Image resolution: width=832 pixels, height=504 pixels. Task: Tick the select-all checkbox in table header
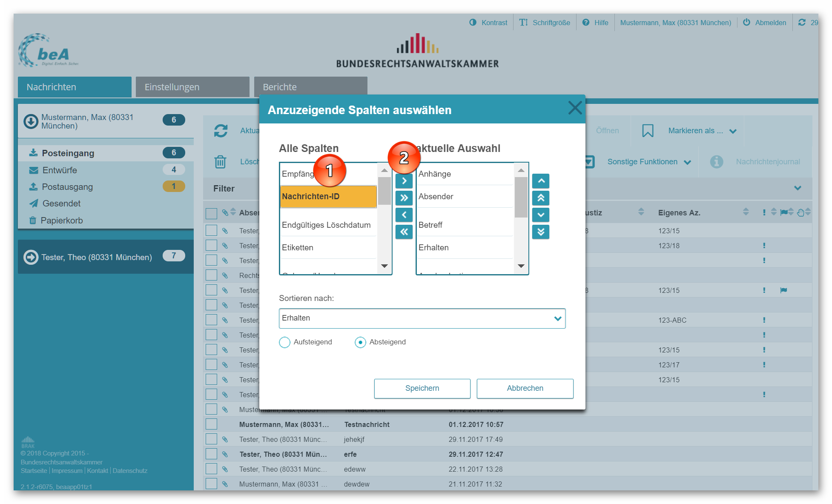211,213
